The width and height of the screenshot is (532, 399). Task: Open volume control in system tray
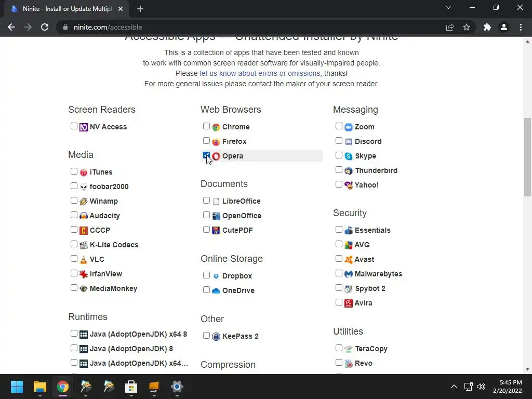click(x=481, y=387)
